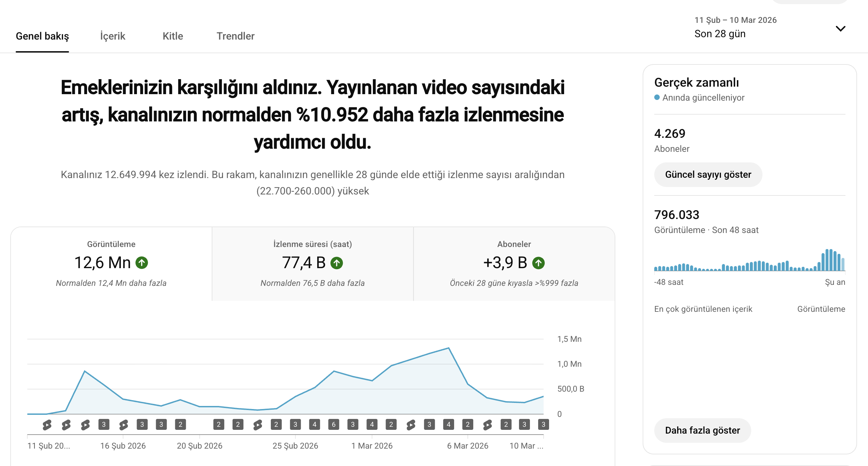Viewport: 868px width, 466px height.
Task: Open the last 3 badge above 10 Mar label
Action: [x=543, y=424]
